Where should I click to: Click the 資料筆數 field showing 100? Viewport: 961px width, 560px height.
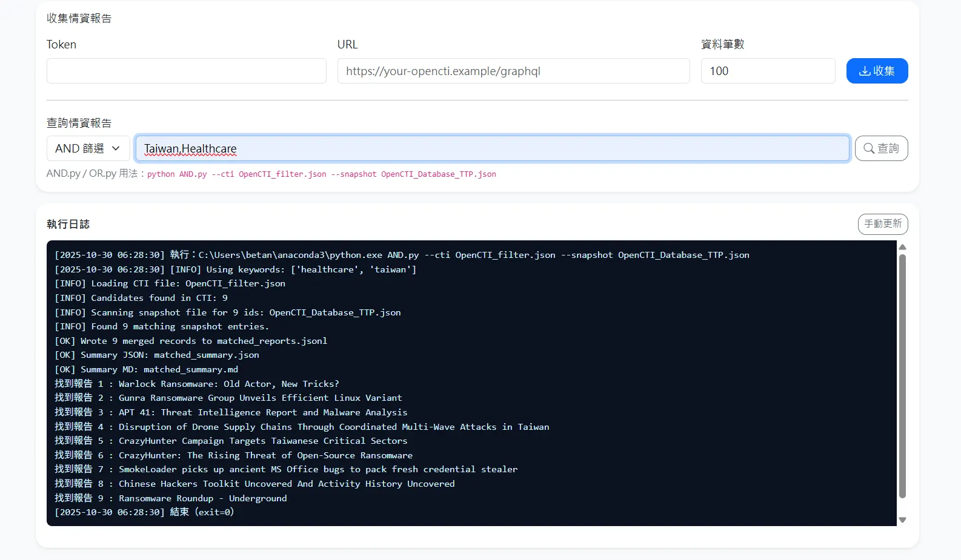pyautogui.click(x=768, y=71)
